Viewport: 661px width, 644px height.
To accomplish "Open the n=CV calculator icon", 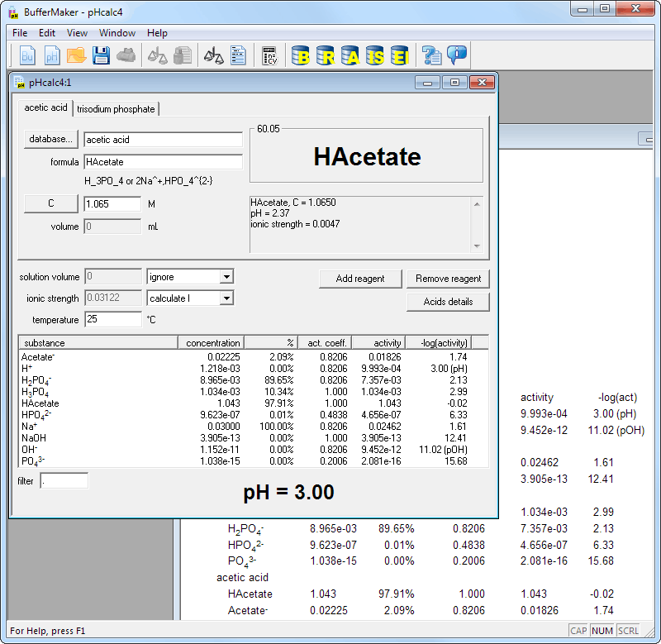I will coord(270,55).
